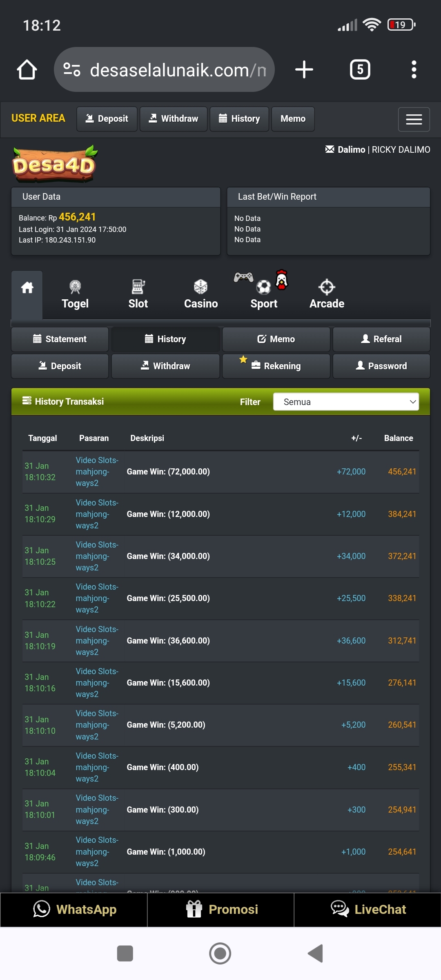Open the Slot game category
This screenshot has width=441, height=980.
[x=138, y=294]
